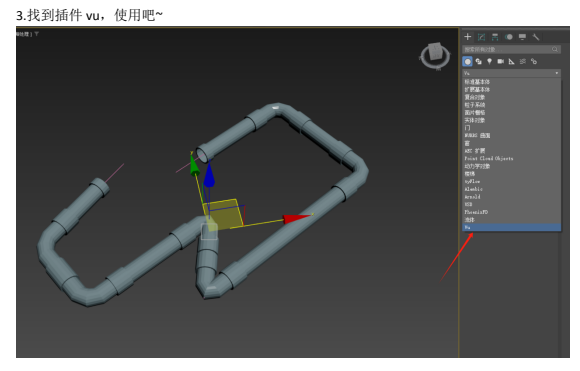Select the Systems category icon

click(534, 61)
